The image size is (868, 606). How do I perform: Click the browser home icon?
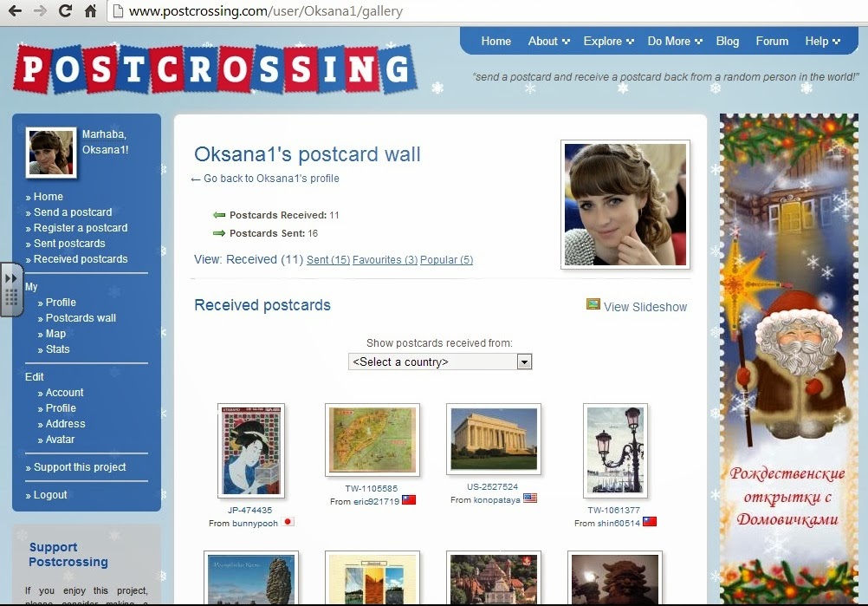tap(90, 10)
